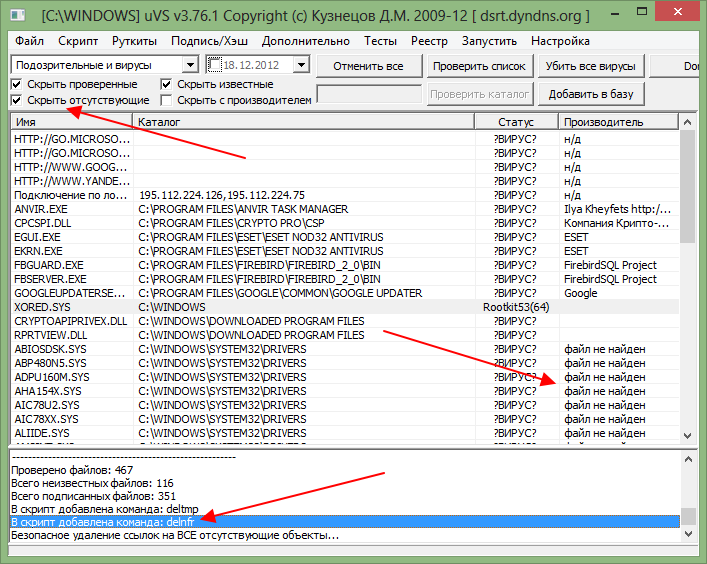Image resolution: width=707 pixels, height=564 pixels.
Task: Expand the Подозрительные и вирусы filter dropdown
Action: click(191, 65)
